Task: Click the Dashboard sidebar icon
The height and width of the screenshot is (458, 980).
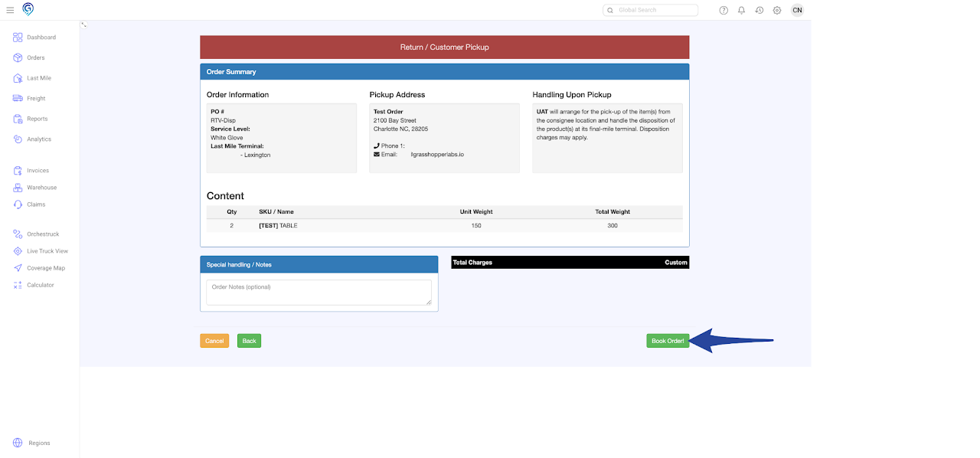Action: pyautogui.click(x=18, y=37)
